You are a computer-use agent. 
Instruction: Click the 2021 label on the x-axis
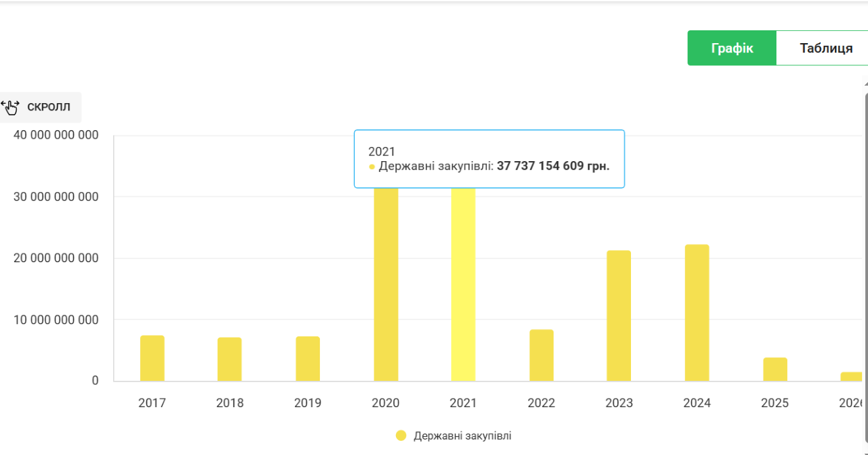click(x=463, y=403)
